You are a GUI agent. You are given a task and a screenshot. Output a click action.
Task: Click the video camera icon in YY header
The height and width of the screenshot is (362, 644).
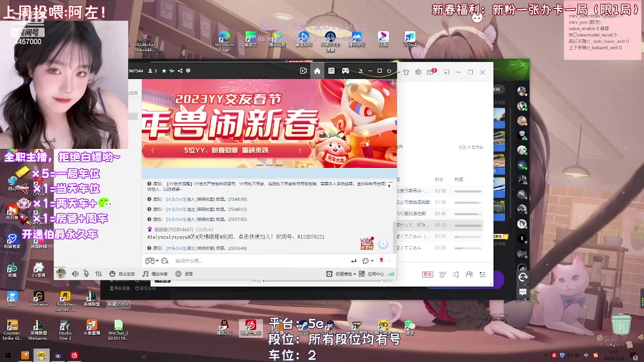coord(303,71)
